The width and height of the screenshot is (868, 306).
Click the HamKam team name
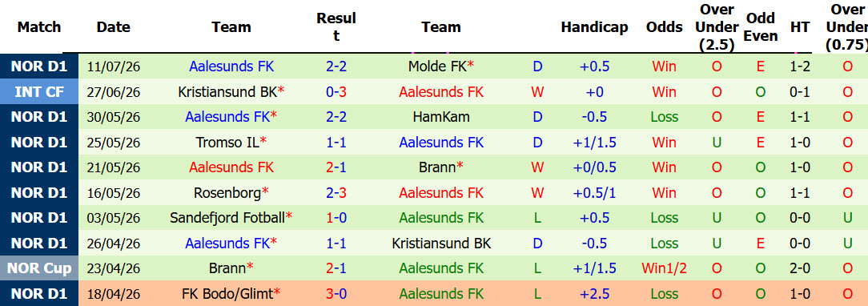[x=441, y=117]
